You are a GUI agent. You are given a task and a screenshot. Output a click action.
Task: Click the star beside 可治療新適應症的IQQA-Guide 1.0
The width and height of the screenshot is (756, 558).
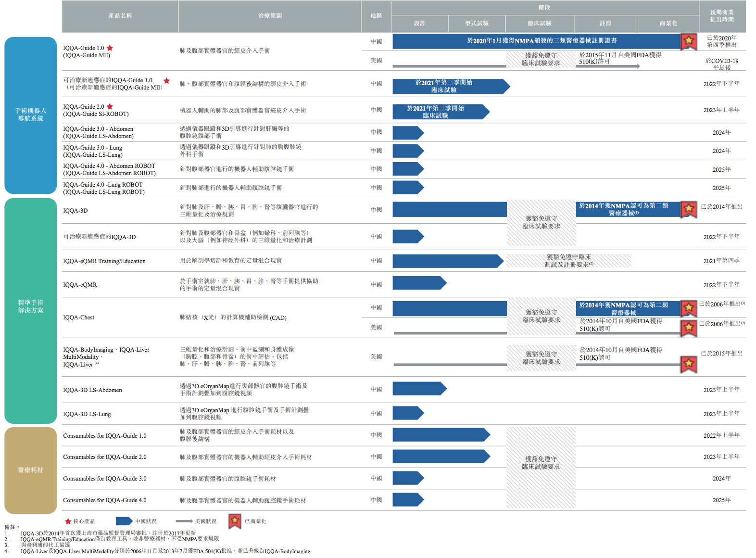coord(166,81)
